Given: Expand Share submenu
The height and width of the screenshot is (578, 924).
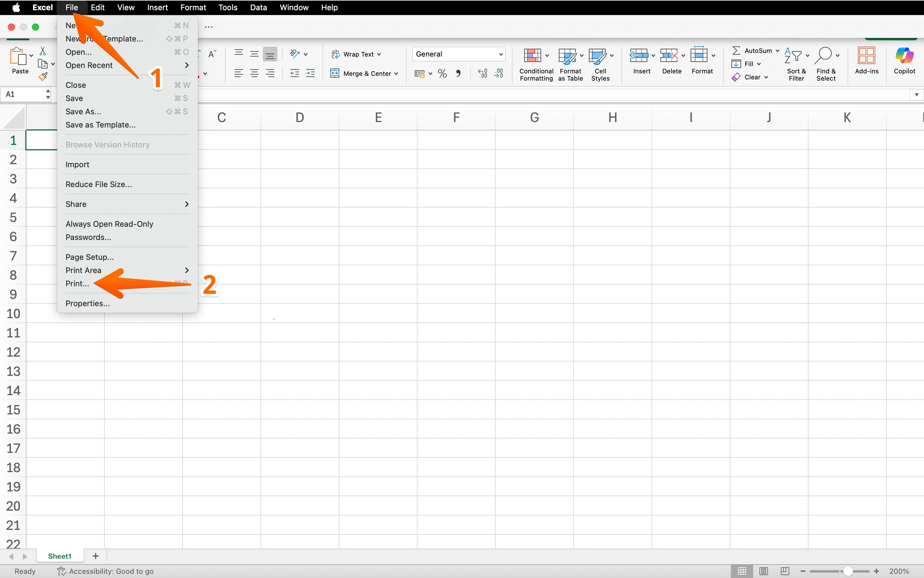Looking at the screenshot, I should pos(127,204).
